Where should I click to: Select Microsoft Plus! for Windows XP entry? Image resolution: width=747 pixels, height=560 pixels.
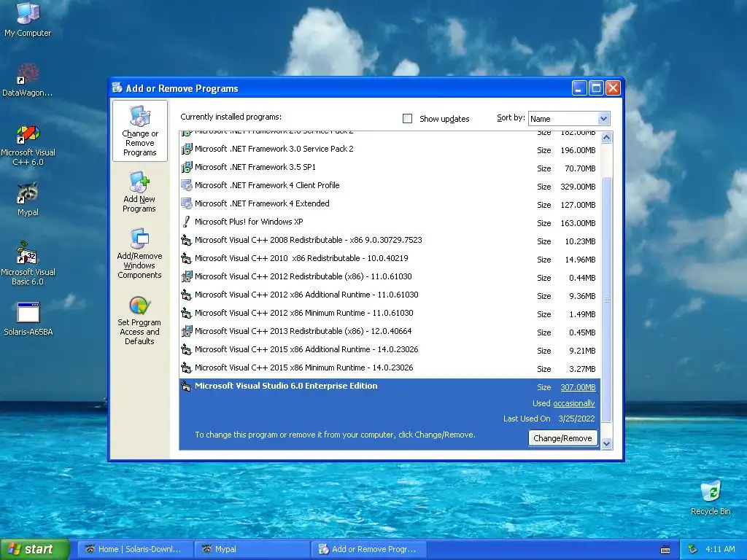point(390,222)
